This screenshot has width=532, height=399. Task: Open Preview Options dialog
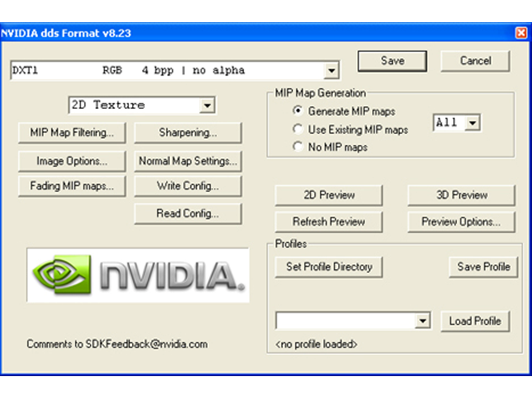(x=462, y=222)
